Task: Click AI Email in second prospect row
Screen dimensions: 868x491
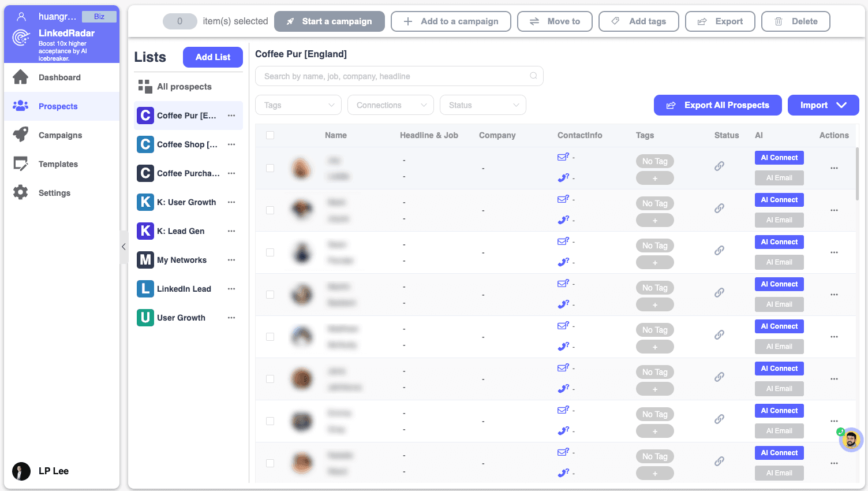Action: [x=779, y=220]
